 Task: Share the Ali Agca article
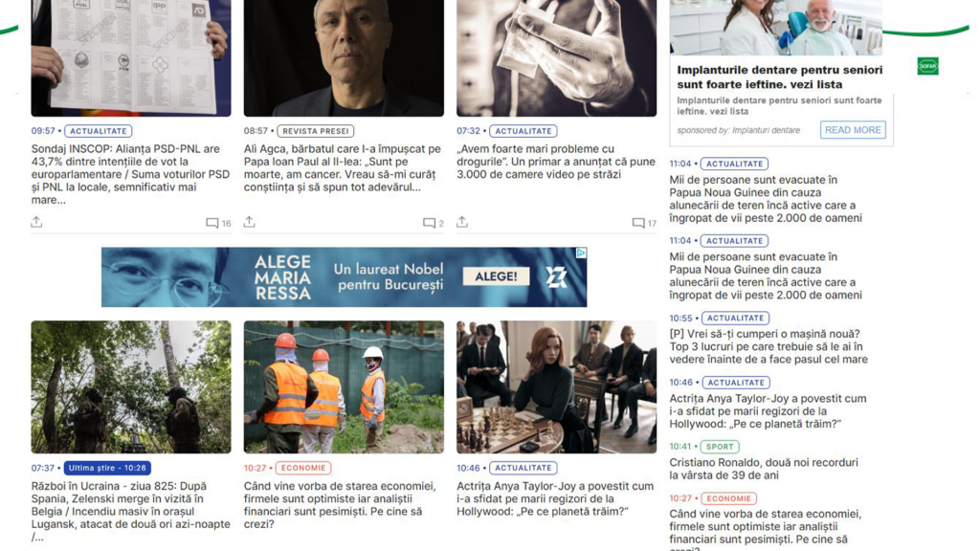coord(250,222)
